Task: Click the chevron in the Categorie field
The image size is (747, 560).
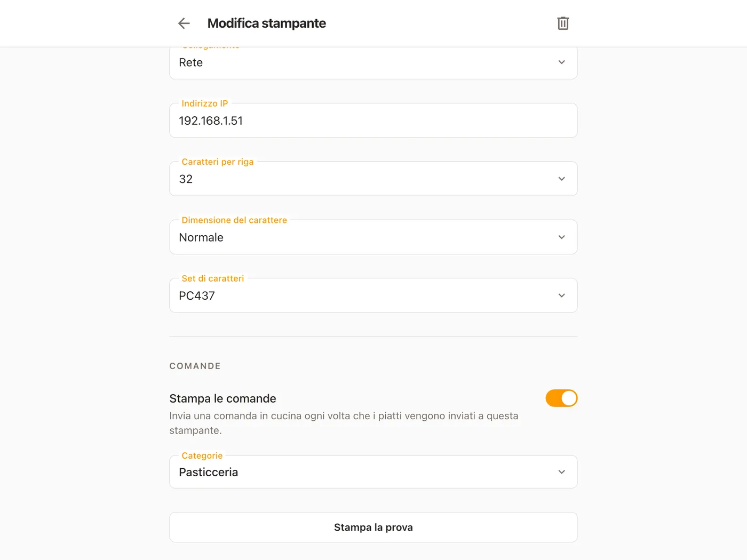Action: coord(561,472)
